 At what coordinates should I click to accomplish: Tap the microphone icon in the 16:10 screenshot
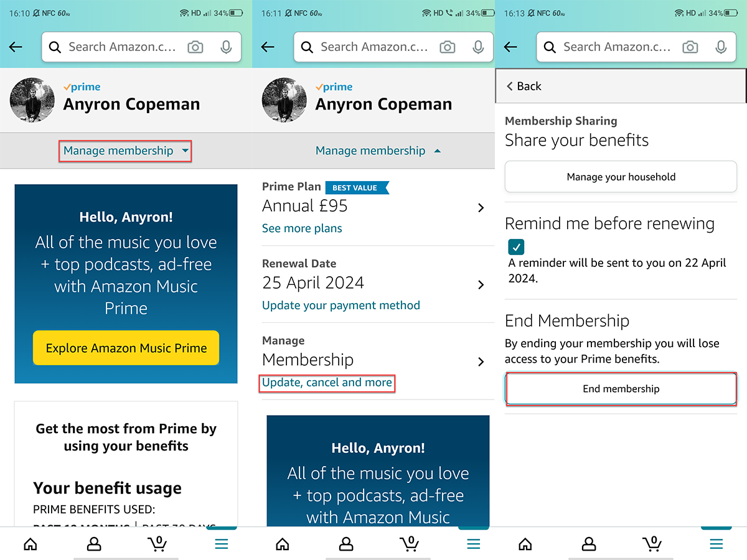point(226,47)
